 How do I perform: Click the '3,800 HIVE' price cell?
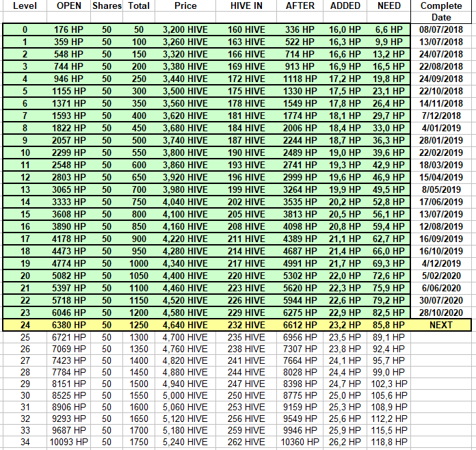[x=185, y=153]
